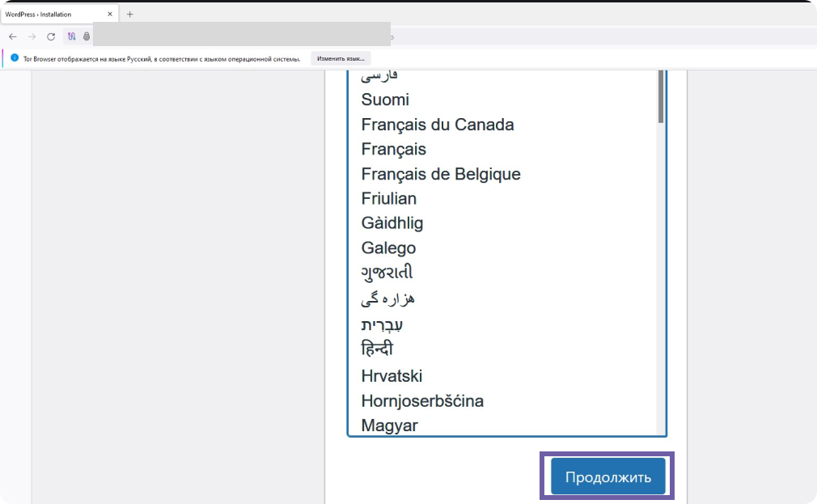The image size is (817, 504).
Task: Select Gàidhlig language option
Action: point(392,223)
